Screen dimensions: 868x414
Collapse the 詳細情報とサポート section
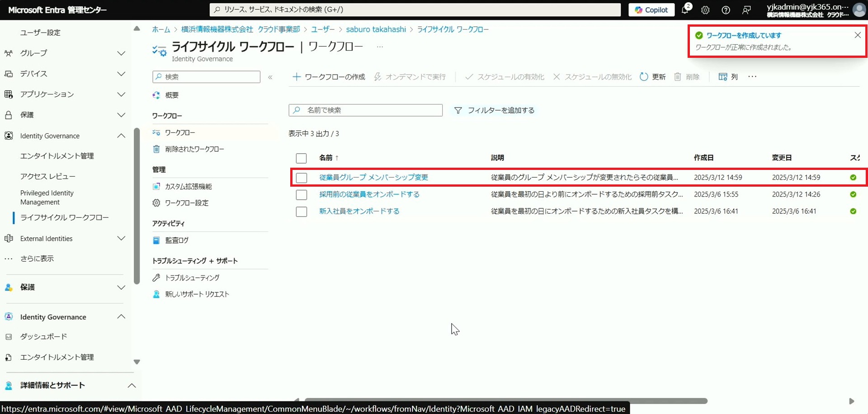[x=132, y=386]
